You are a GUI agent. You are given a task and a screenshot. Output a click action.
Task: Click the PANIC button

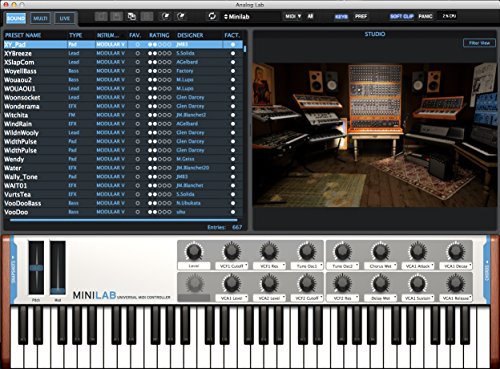[425, 16]
